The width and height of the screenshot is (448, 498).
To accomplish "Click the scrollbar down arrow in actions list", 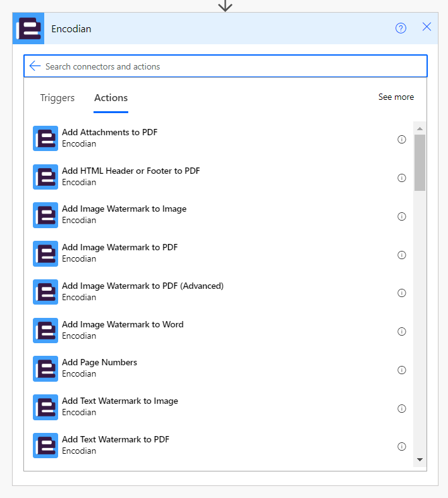I will (x=420, y=459).
